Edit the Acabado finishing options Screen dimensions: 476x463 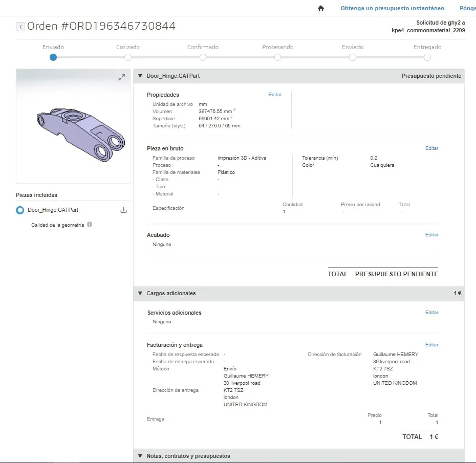431,235
